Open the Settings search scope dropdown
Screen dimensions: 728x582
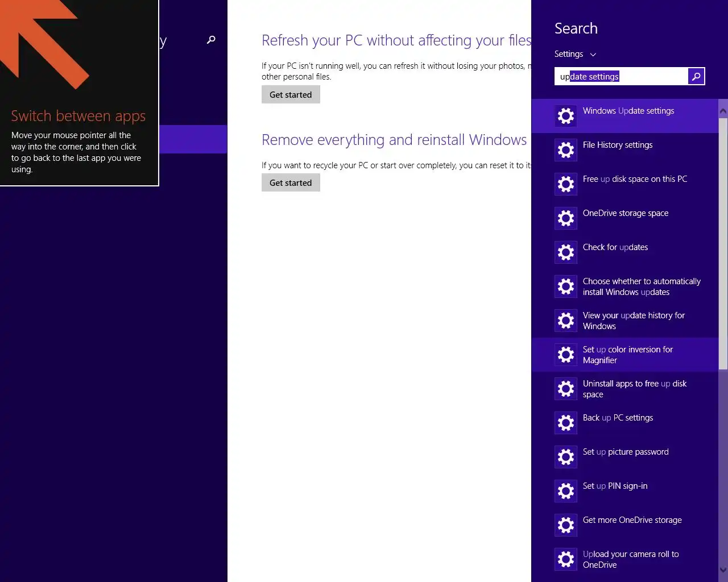(575, 54)
